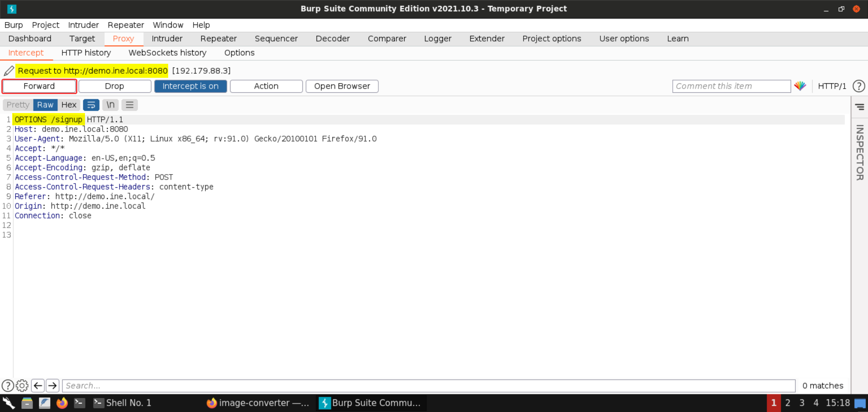Click the taskbar show-desktop blue icon
This screenshot has height=412, width=868.
click(860, 403)
